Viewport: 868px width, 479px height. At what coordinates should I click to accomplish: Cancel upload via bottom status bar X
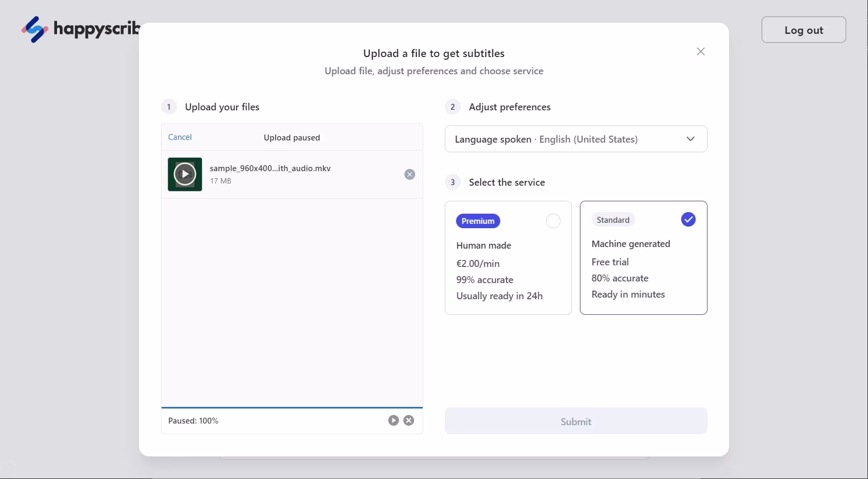pyautogui.click(x=409, y=420)
